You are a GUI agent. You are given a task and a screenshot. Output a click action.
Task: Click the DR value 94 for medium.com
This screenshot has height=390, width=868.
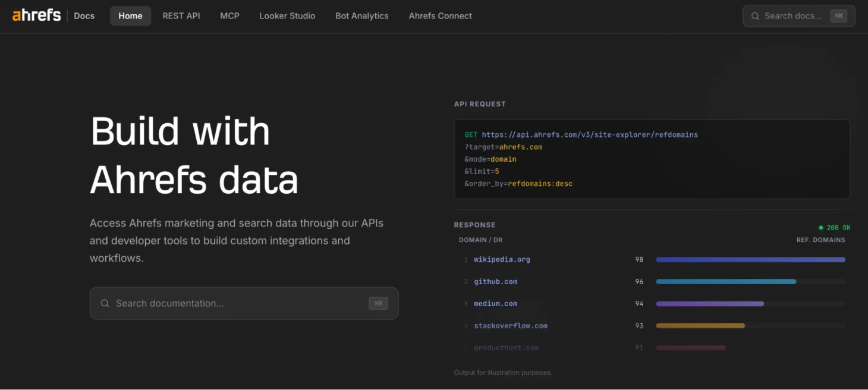(x=639, y=303)
